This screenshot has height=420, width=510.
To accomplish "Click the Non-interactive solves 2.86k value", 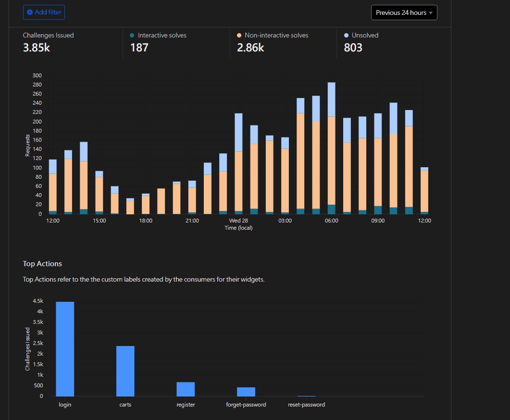I will (x=250, y=48).
